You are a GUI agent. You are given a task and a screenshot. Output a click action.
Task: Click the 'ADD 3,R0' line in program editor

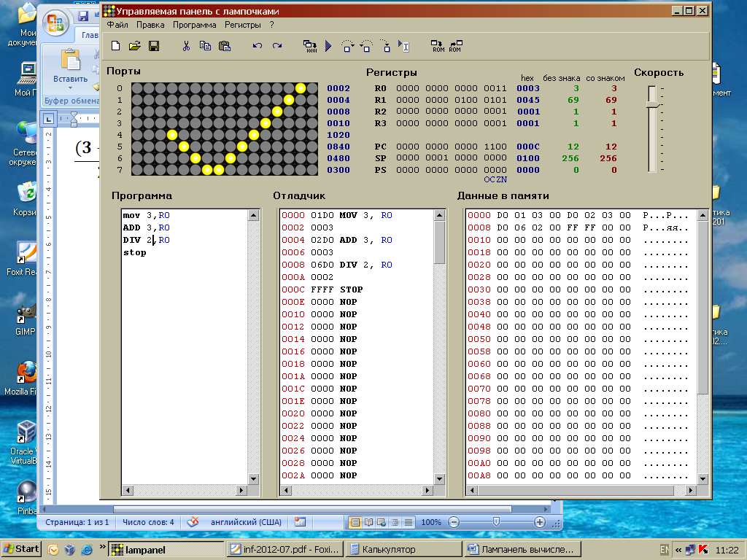[146, 227]
